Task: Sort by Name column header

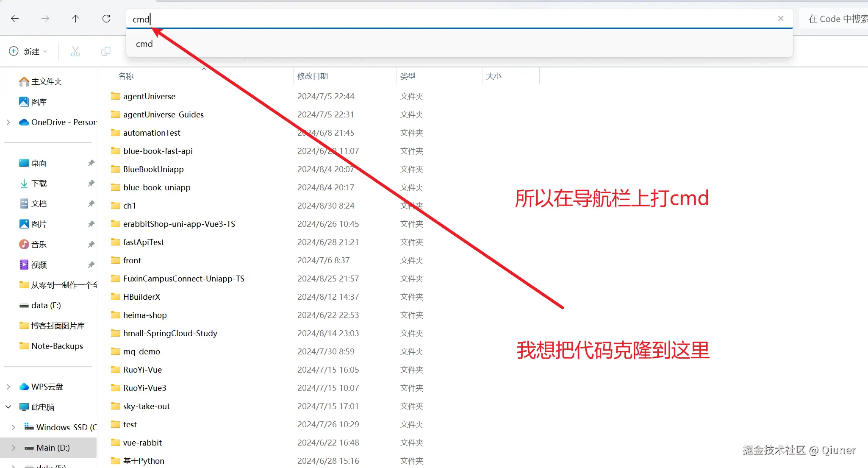Action: 126,76
